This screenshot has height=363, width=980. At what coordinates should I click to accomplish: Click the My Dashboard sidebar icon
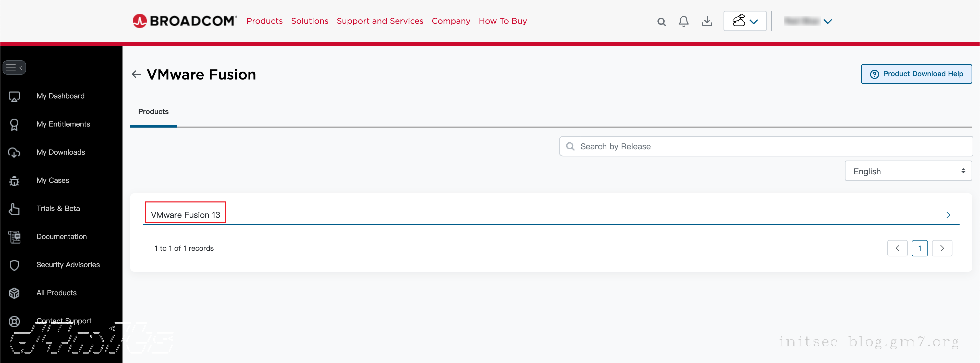[x=15, y=96]
